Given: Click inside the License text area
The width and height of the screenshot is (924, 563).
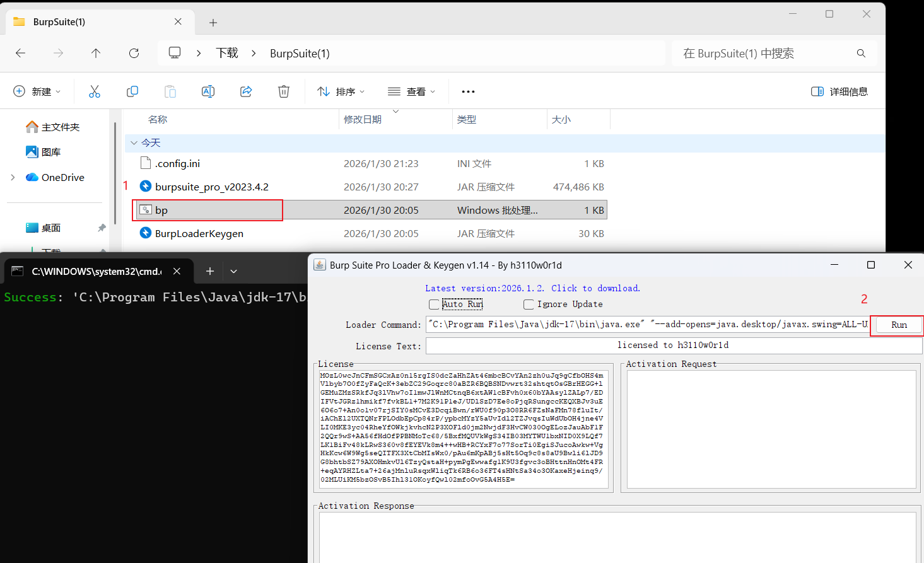Looking at the screenshot, I should tap(464, 429).
